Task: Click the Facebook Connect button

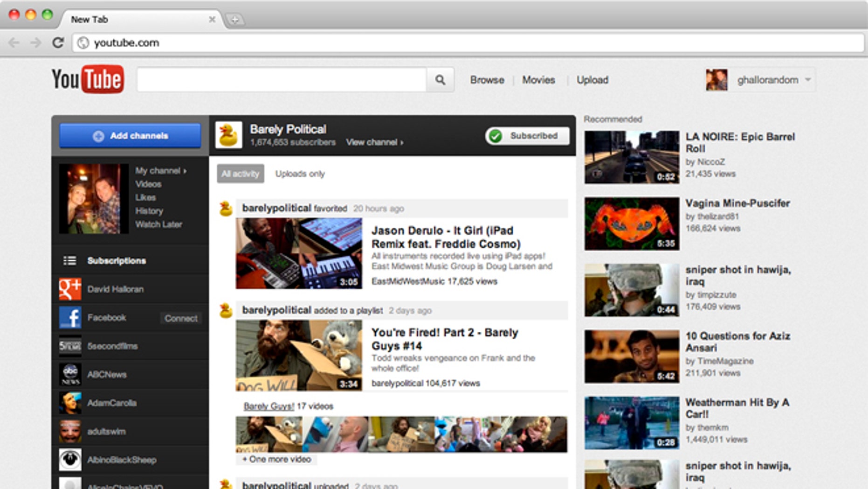Action: pyautogui.click(x=181, y=318)
